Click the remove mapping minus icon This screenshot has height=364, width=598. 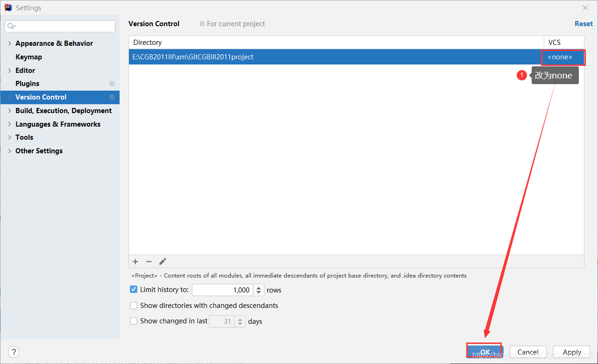(x=149, y=262)
